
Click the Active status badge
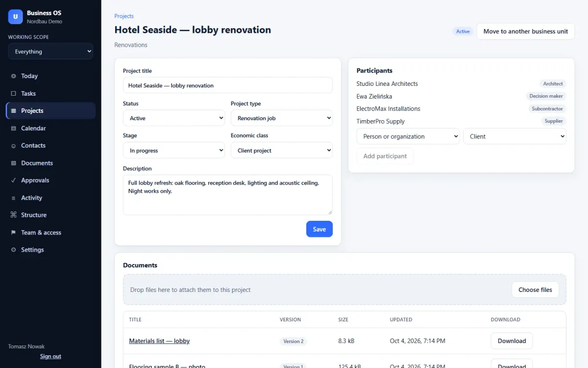click(x=463, y=31)
